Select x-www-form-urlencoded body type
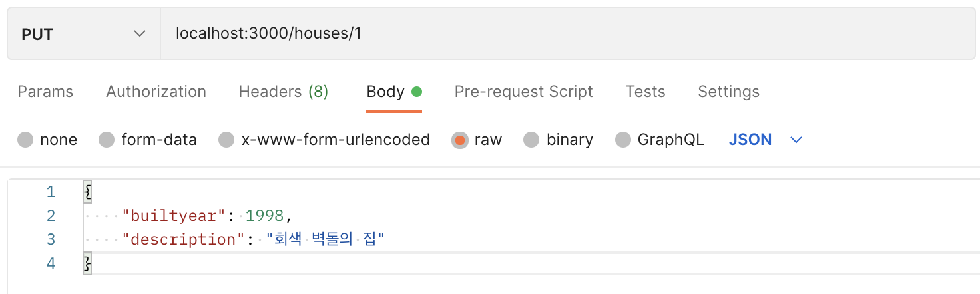This screenshot has width=980, height=294. pyautogui.click(x=226, y=140)
